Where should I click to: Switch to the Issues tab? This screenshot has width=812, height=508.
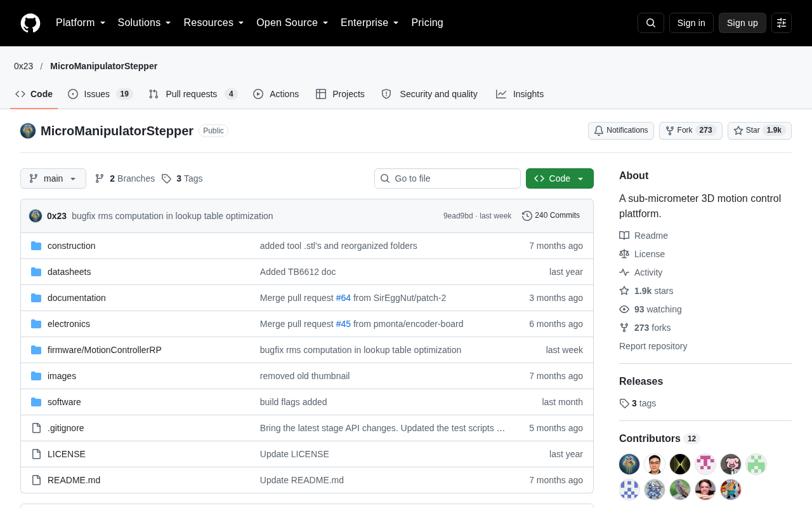tap(100, 94)
